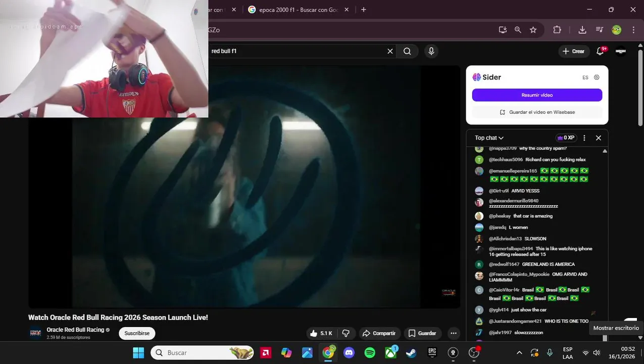Bookmark this page with the star icon
Image resolution: width=644 pixels, height=364 pixels.
pos(533,30)
